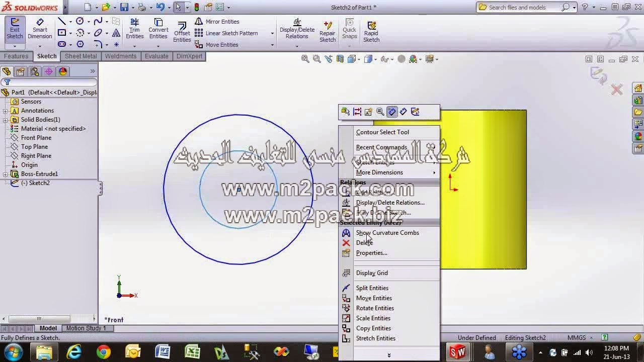This screenshot has height=362, width=644.
Task: Open the Appearances task pane icon
Action: (638, 136)
